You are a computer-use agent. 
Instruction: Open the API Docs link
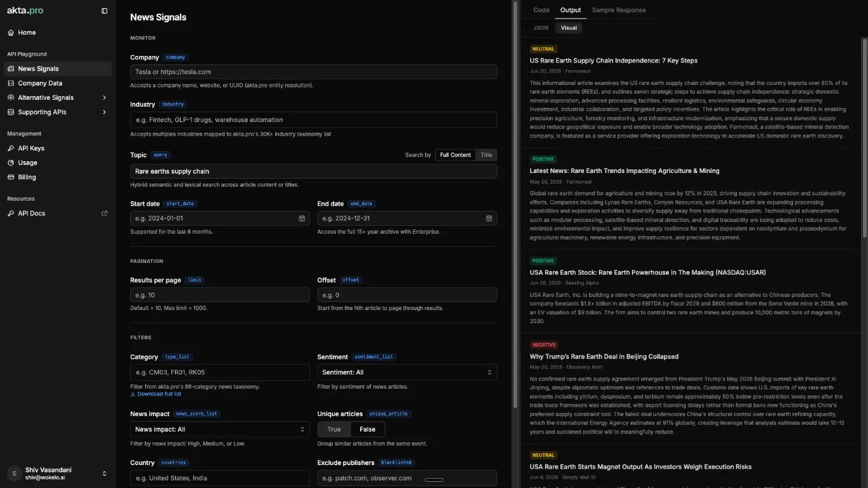click(x=58, y=213)
